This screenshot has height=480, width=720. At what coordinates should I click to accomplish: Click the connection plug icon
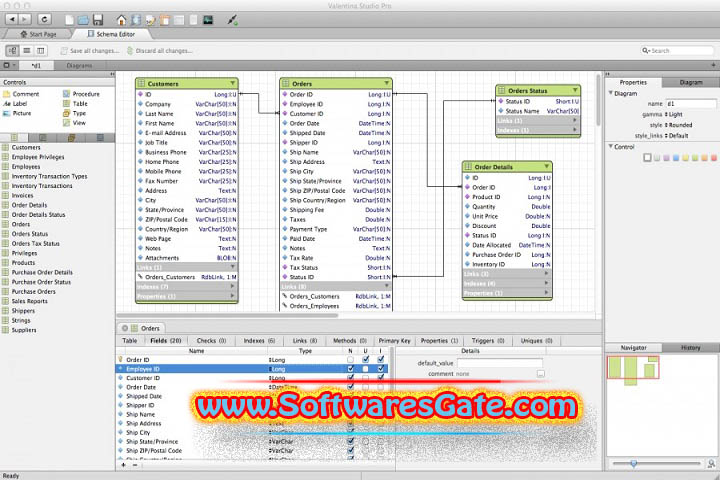233,20
